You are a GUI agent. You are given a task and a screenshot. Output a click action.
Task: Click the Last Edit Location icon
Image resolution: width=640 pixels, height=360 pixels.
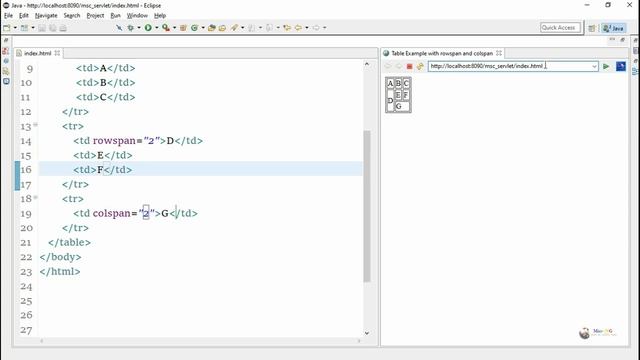(x=287, y=28)
